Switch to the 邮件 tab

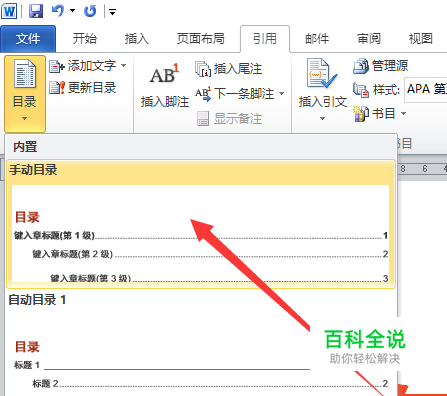click(317, 39)
